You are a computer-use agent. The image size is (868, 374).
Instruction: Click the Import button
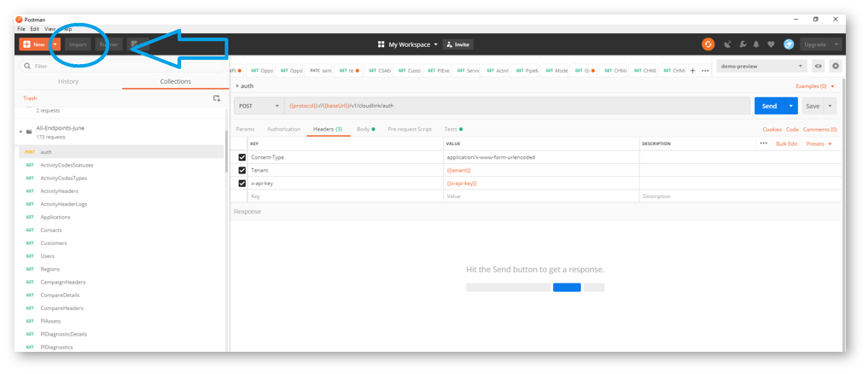click(78, 44)
